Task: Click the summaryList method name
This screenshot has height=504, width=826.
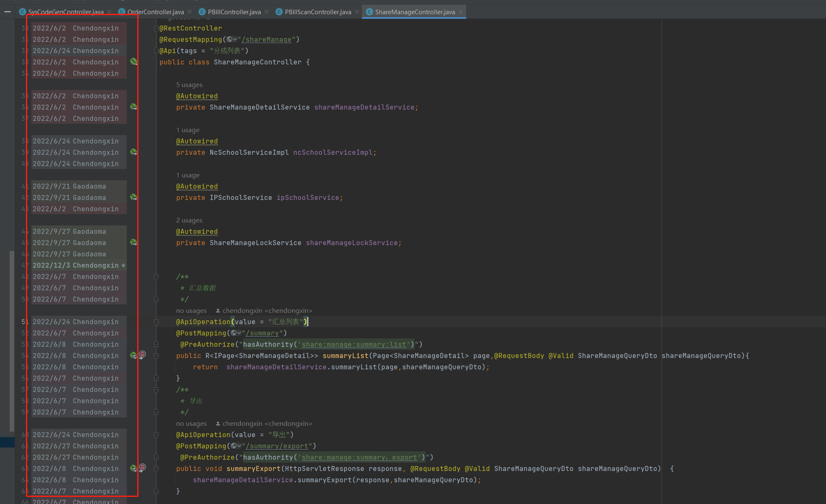Action: 346,356
